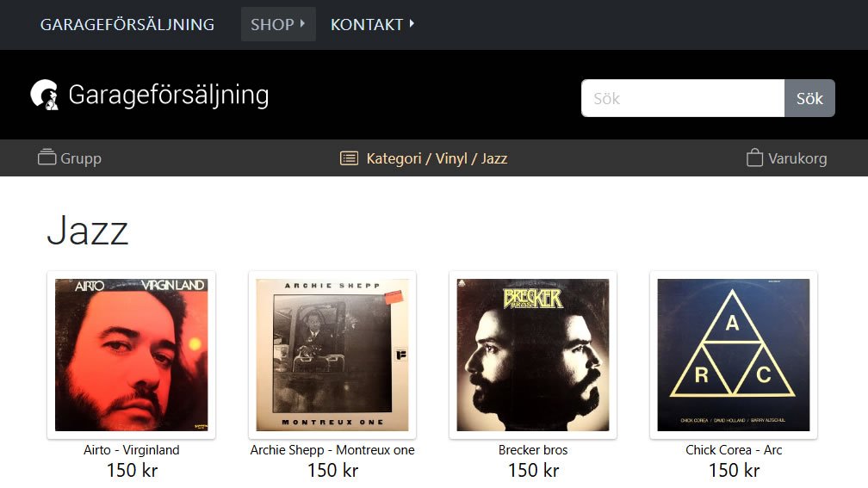Open the GARAGEFÖRSÄLJNING top nav item

127,24
